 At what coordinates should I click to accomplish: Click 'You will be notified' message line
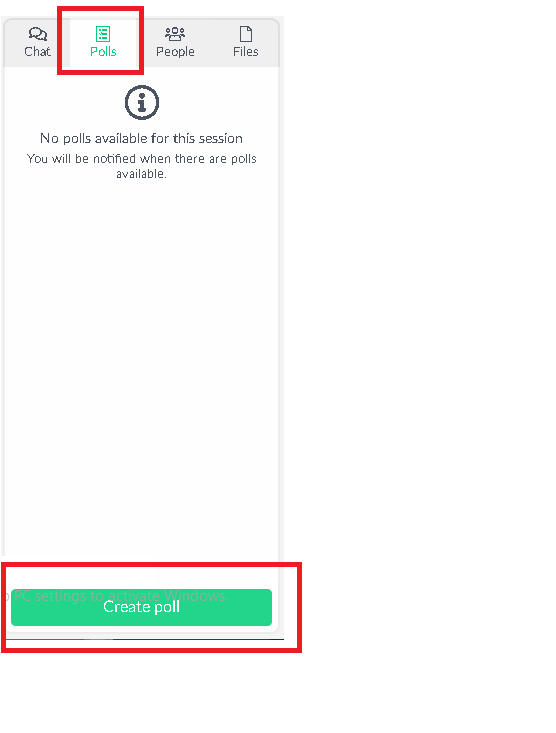141,159
